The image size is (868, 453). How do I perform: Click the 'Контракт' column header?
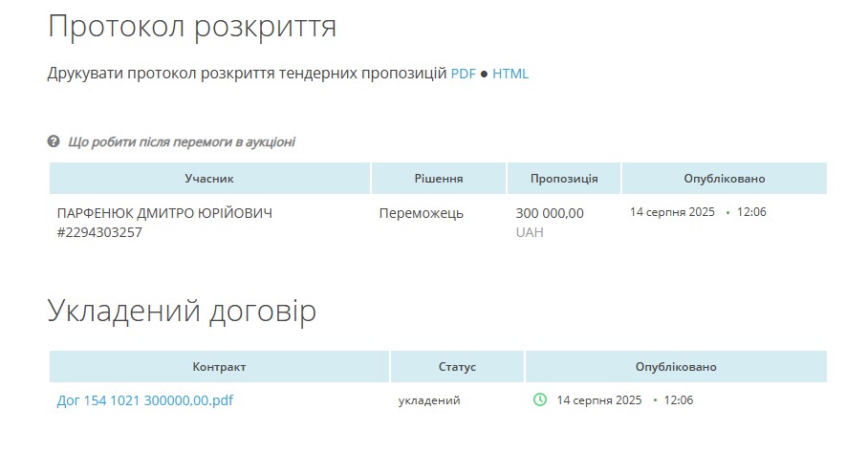coord(219,366)
